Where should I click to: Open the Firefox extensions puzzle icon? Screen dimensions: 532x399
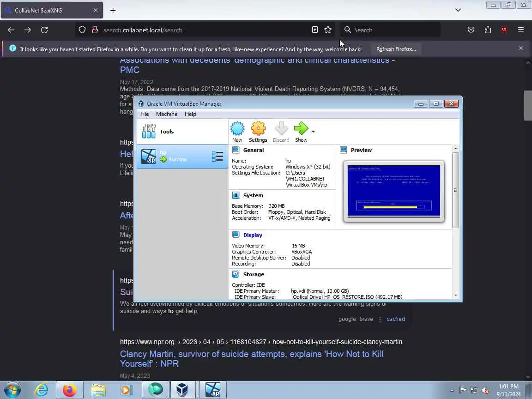[488, 30]
